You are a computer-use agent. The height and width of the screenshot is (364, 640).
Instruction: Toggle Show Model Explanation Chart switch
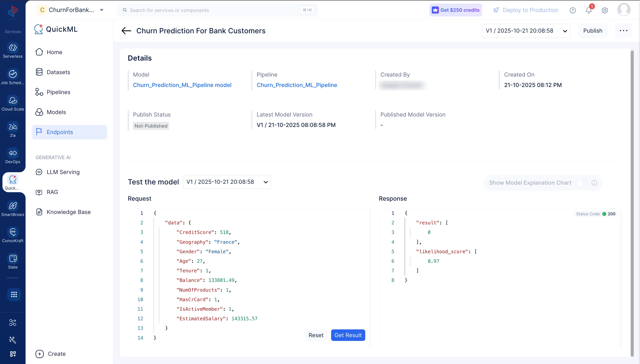[582, 183]
